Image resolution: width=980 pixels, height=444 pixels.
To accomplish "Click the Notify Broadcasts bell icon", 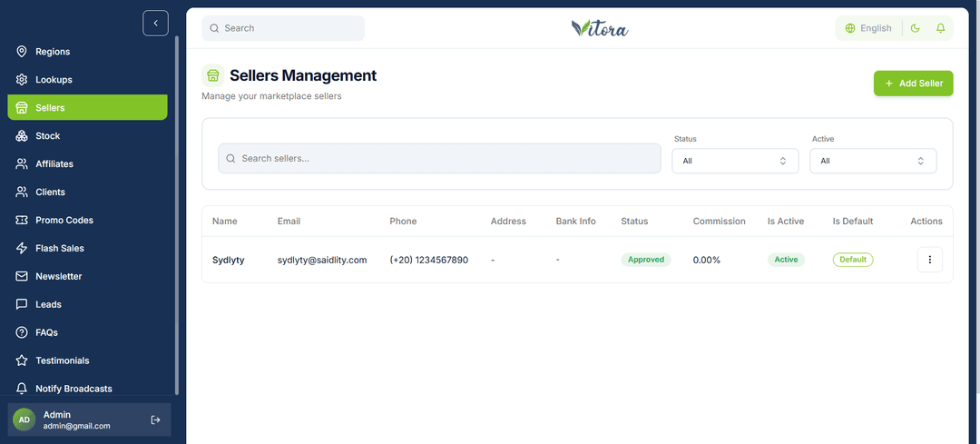I will [x=22, y=389].
